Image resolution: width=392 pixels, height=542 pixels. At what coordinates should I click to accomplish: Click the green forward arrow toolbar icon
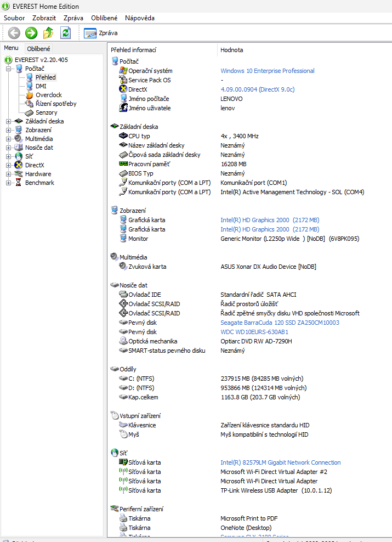pos(31,33)
